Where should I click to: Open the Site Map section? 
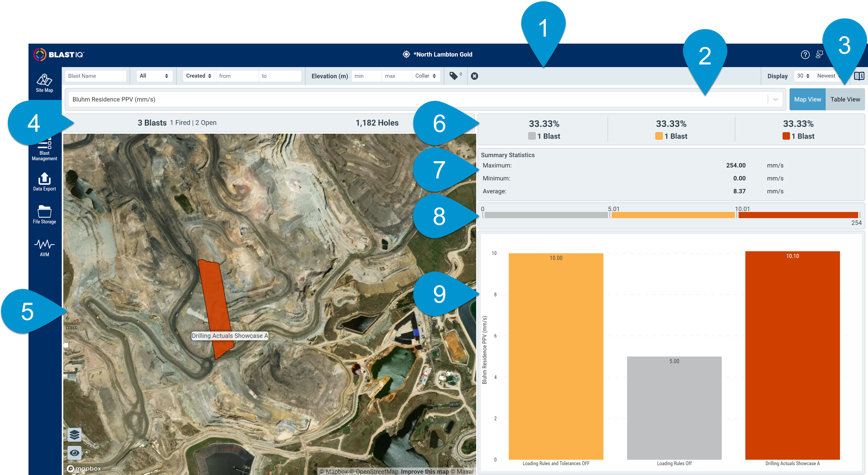45,83
